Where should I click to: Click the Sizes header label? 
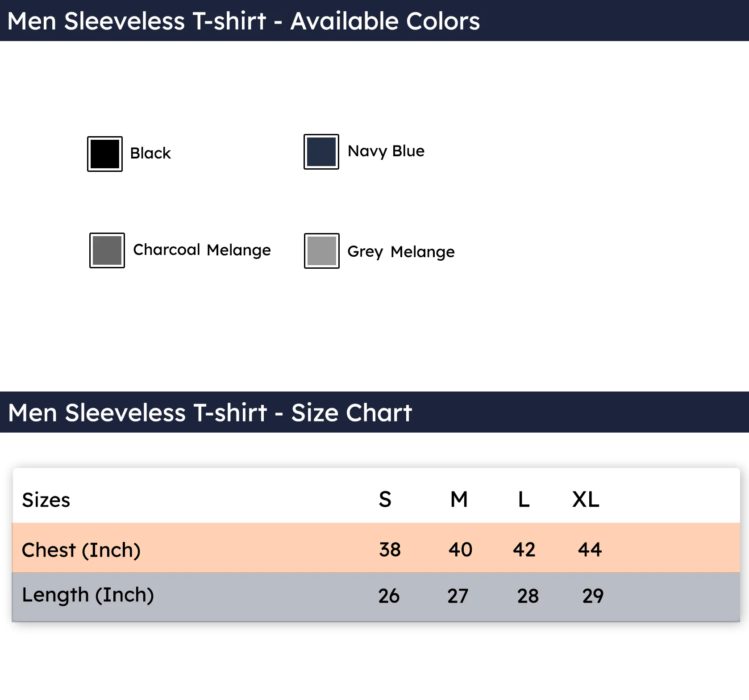(x=46, y=500)
